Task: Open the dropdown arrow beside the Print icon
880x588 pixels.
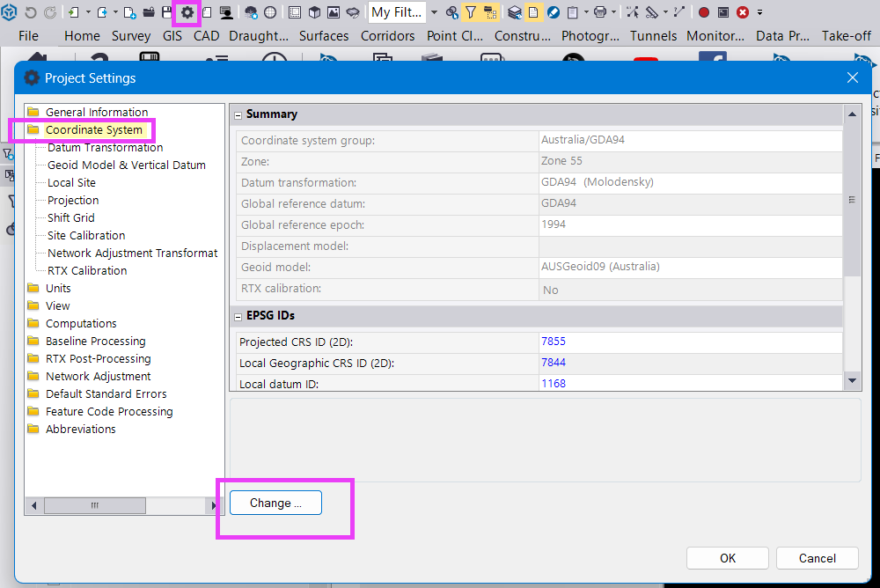Action: point(613,12)
